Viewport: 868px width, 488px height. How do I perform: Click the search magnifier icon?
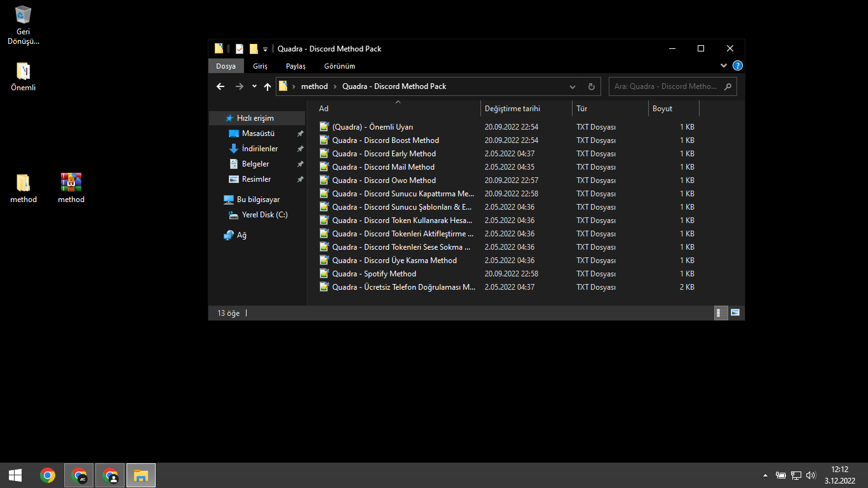click(x=728, y=86)
